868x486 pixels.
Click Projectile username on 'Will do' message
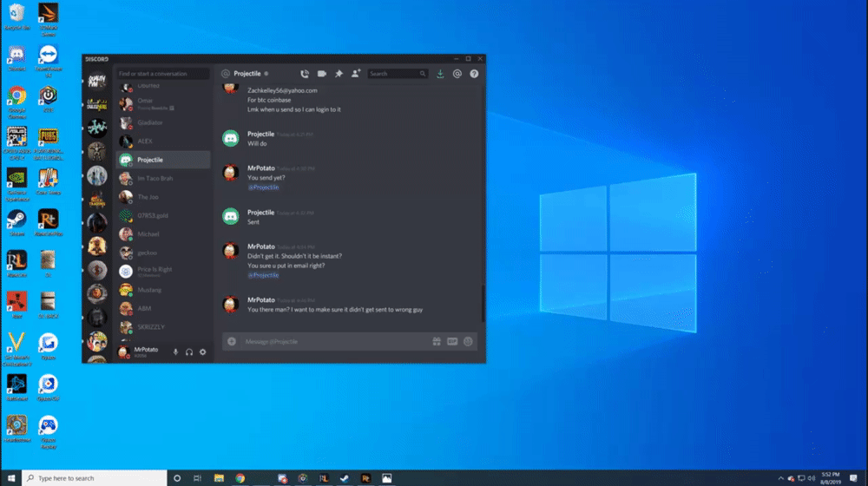point(260,134)
